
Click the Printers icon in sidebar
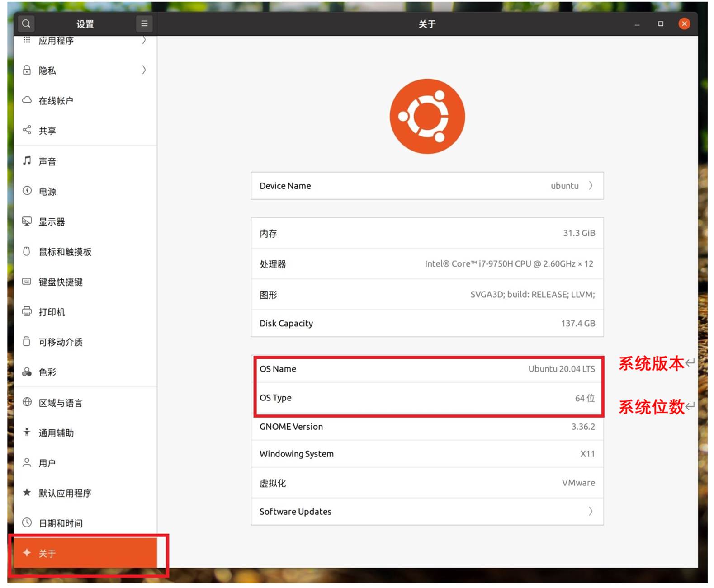(27, 311)
